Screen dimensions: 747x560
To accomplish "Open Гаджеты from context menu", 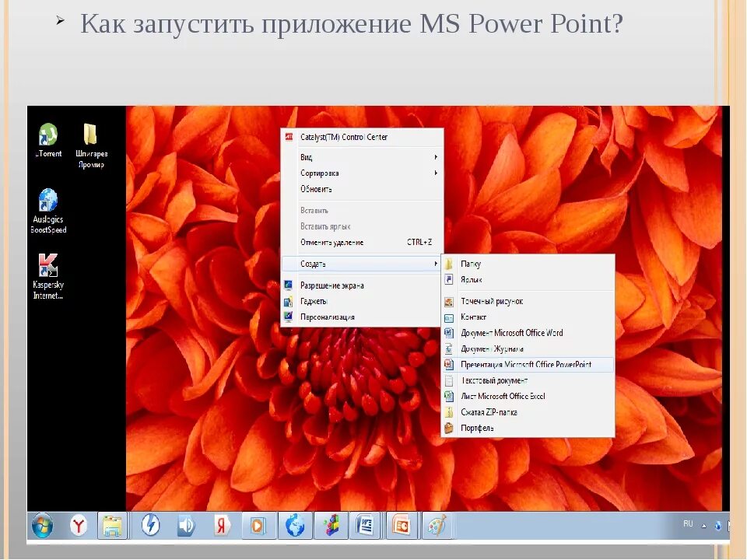I will 362,302.
